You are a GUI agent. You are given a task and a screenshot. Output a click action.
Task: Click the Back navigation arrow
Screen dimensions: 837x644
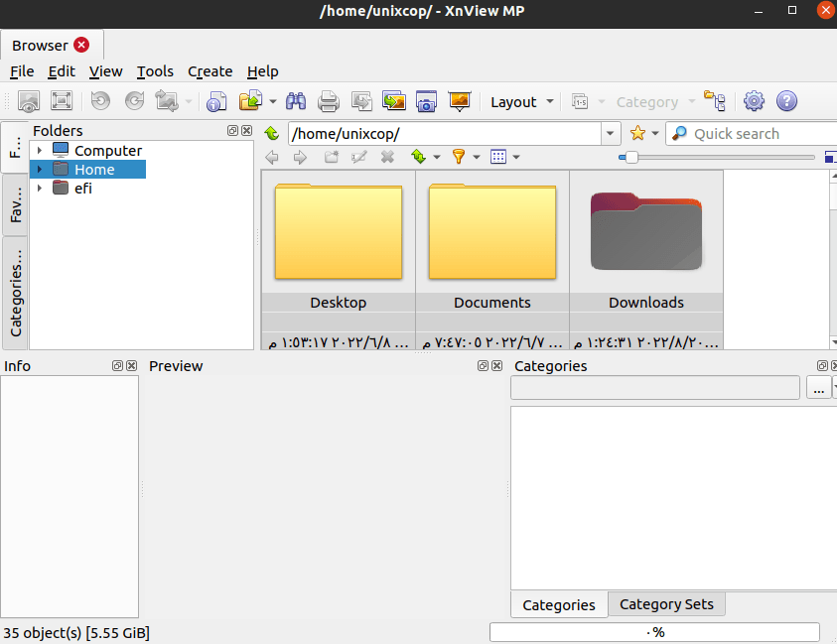pos(272,157)
